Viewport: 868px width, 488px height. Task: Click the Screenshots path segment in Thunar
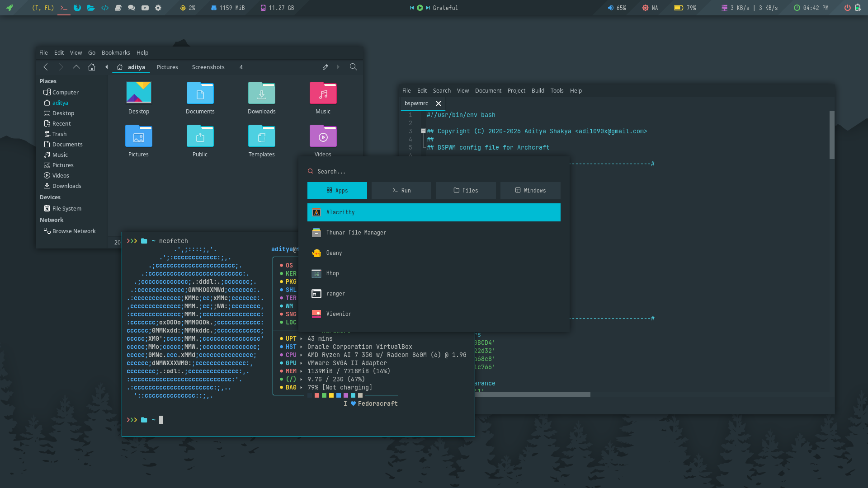point(208,67)
